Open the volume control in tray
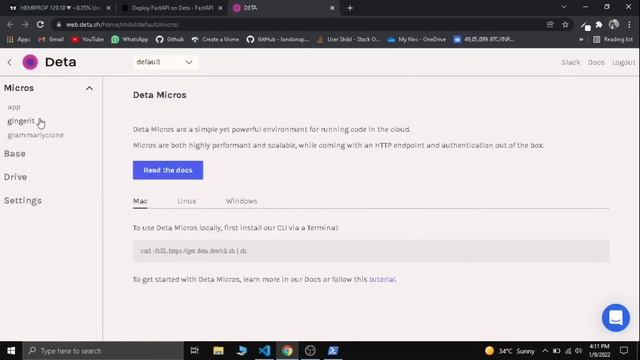The height and width of the screenshot is (360, 640). pos(578,351)
